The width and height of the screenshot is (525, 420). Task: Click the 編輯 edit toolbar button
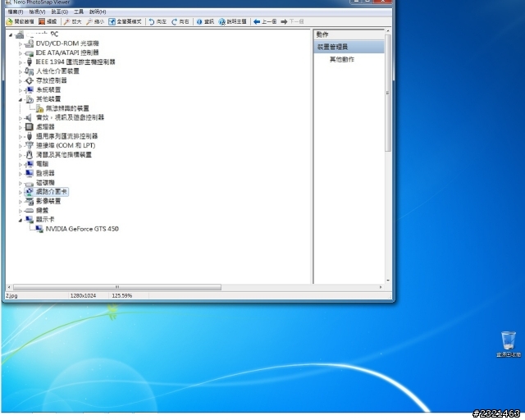point(48,22)
